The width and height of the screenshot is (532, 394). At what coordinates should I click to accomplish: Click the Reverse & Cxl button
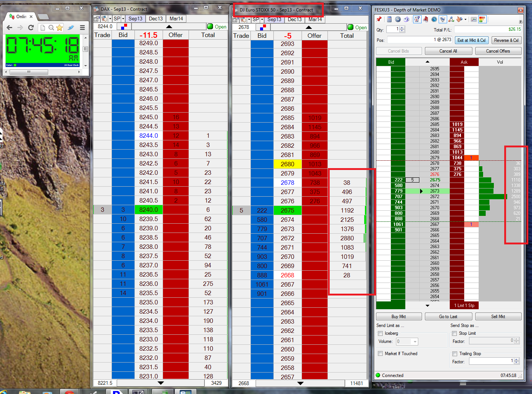[506, 40]
